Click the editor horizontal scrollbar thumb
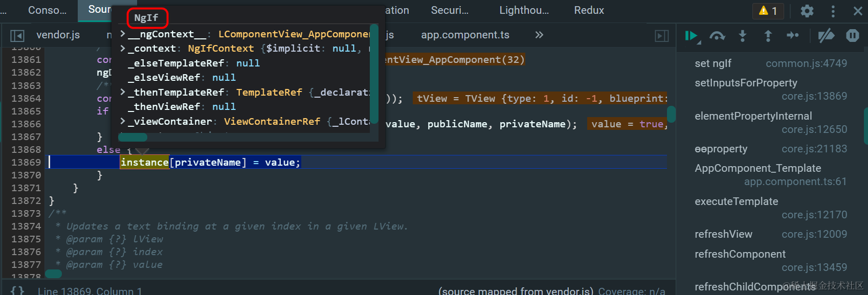The height and width of the screenshot is (295, 868). pyautogui.click(x=53, y=274)
